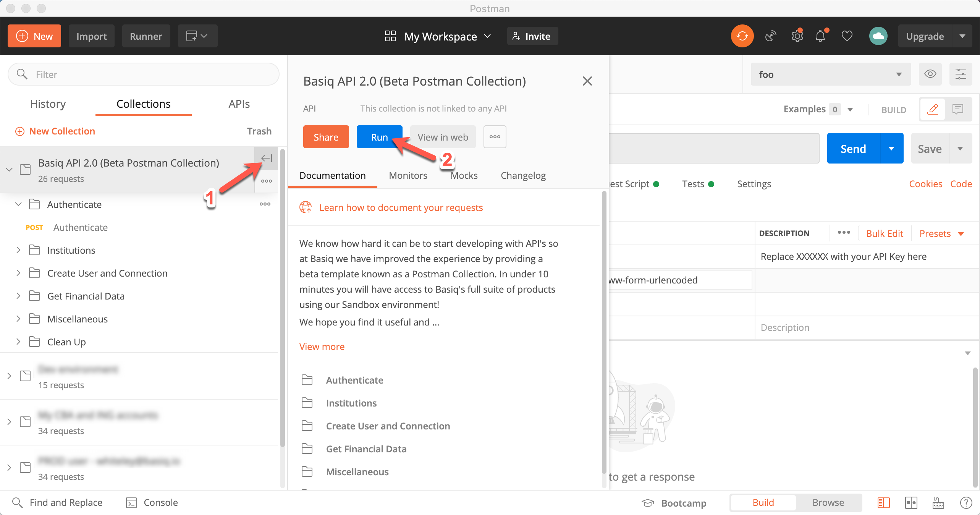This screenshot has width=980, height=515.
Task: Switch to Browse mode
Action: point(828,503)
